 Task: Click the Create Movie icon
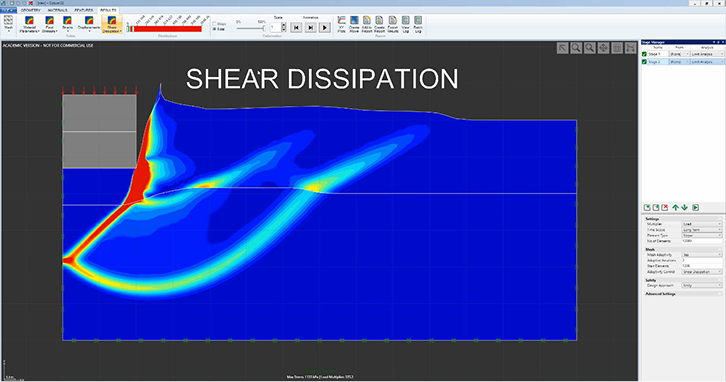pos(354,24)
